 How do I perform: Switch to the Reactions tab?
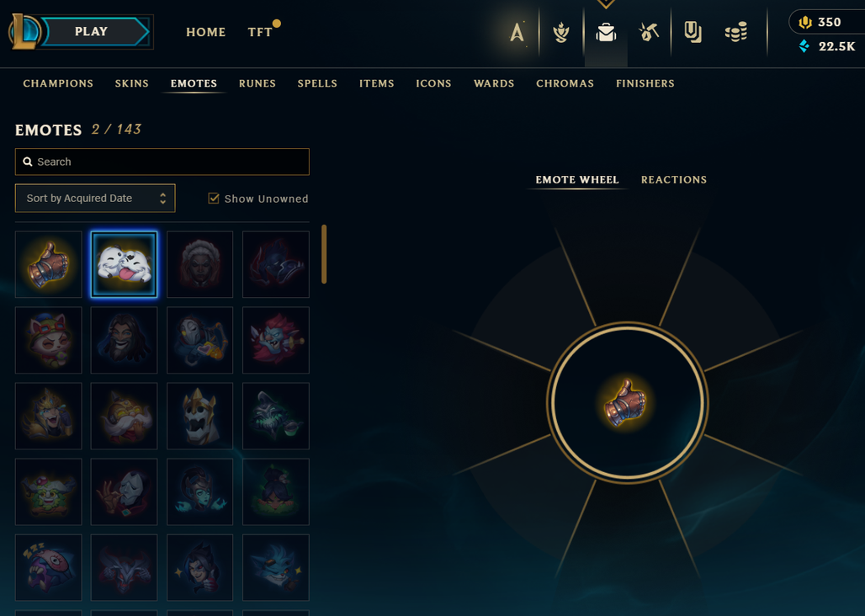pos(674,180)
